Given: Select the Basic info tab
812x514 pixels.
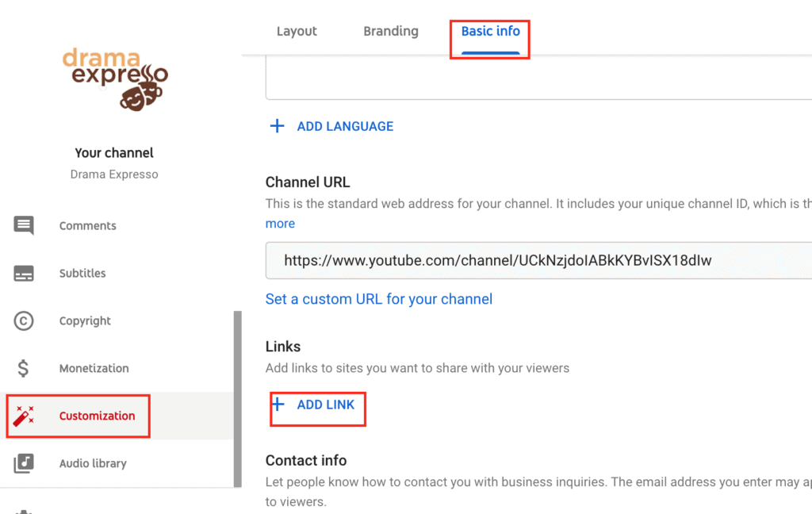Looking at the screenshot, I should pyautogui.click(x=490, y=32).
